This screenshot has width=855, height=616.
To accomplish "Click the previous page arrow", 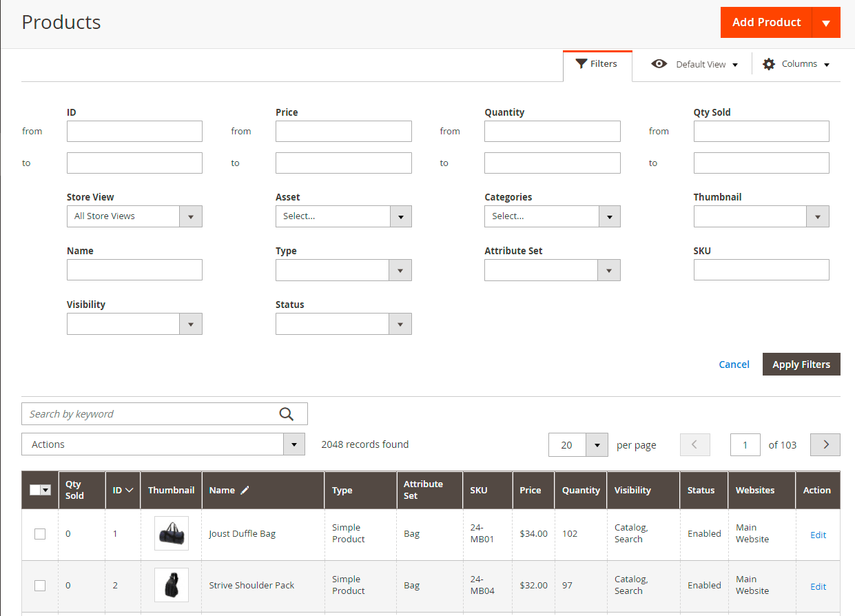I will tap(694, 444).
